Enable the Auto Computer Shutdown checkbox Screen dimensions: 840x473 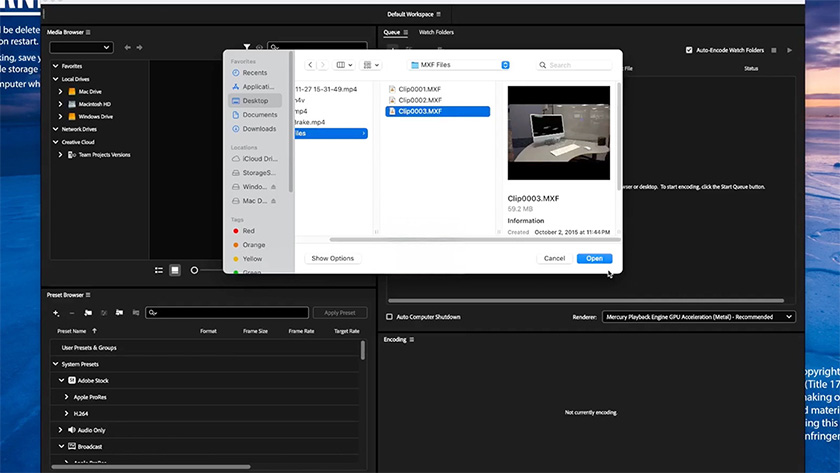pyautogui.click(x=390, y=317)
